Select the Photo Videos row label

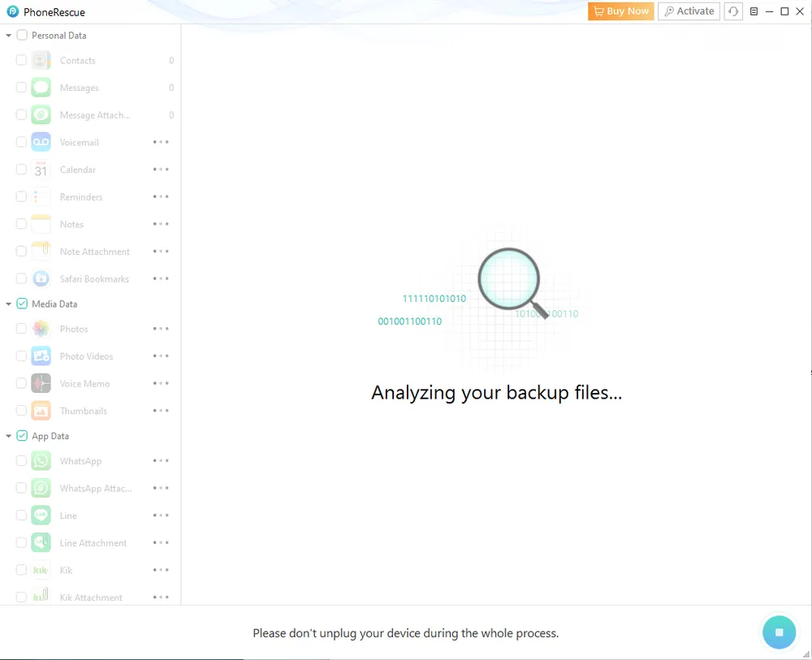coord(87,356)
